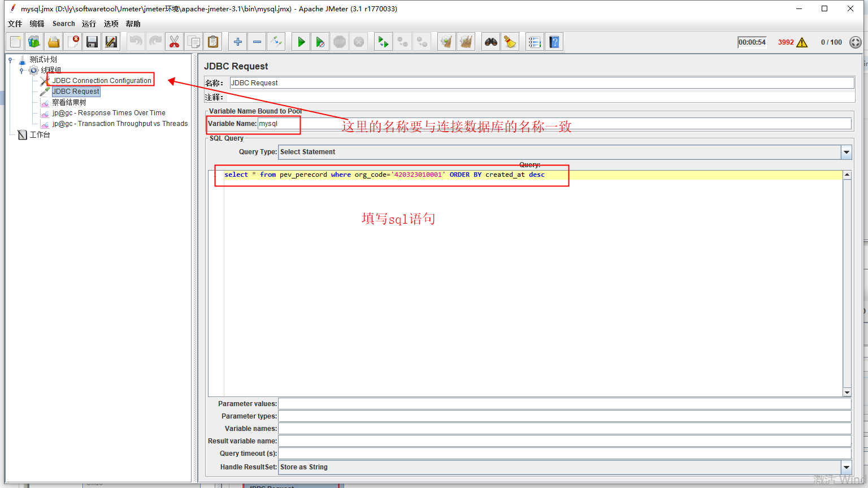This screenshot has width=868, height=488.
Task: Open the Query Type dropdown
Action: (x=847, y=152)
